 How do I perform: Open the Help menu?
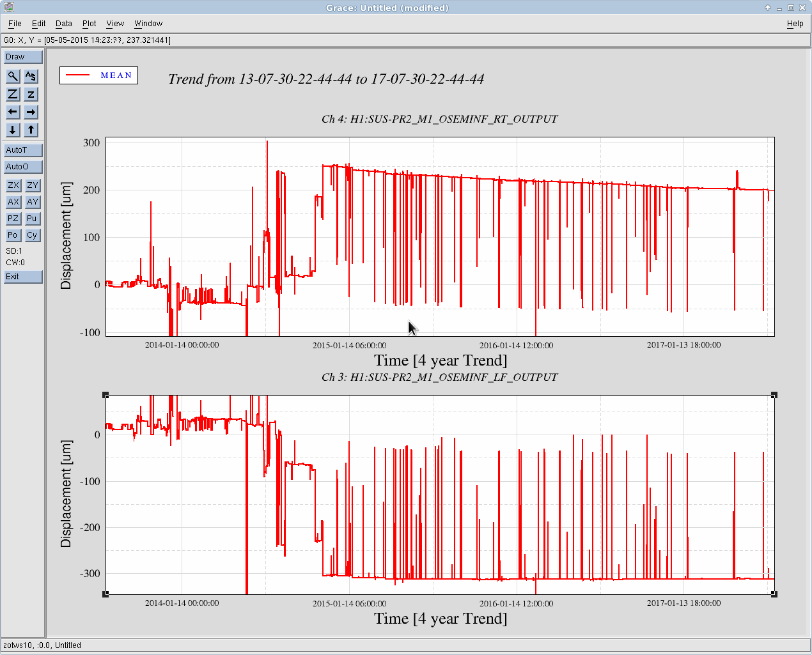click(x=795, y=24)
